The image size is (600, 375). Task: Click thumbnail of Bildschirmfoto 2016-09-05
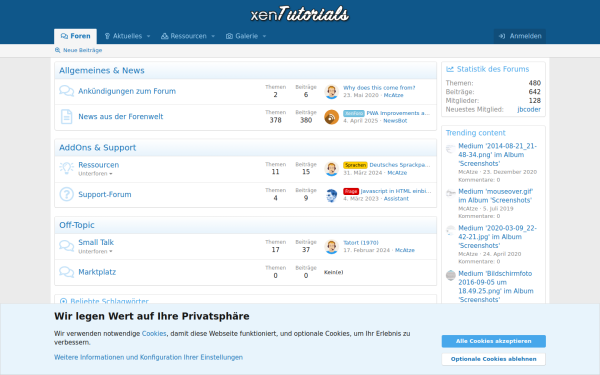pyautogui.click(x=450, y=275)
